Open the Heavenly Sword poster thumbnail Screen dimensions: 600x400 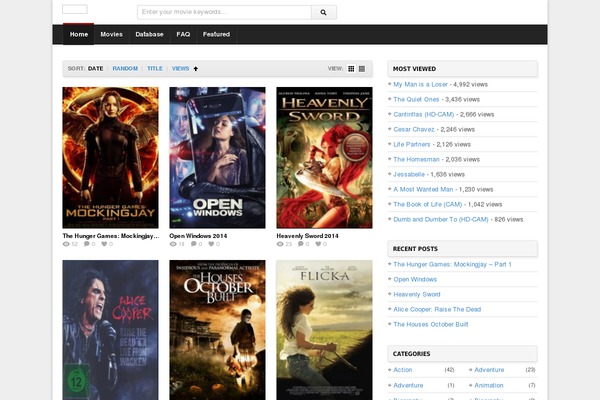point(324,158)
